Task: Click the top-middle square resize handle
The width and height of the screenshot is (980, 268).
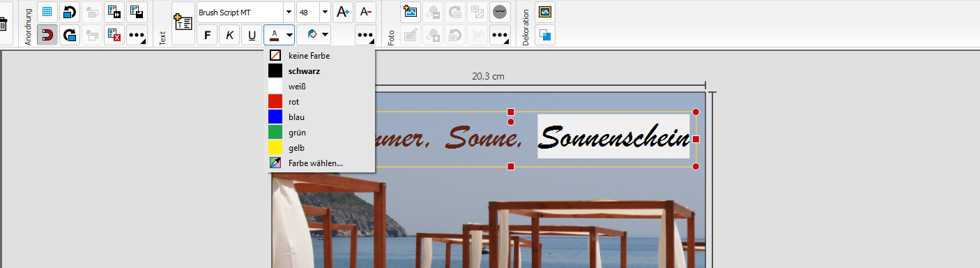Action: tap(511, 112)
